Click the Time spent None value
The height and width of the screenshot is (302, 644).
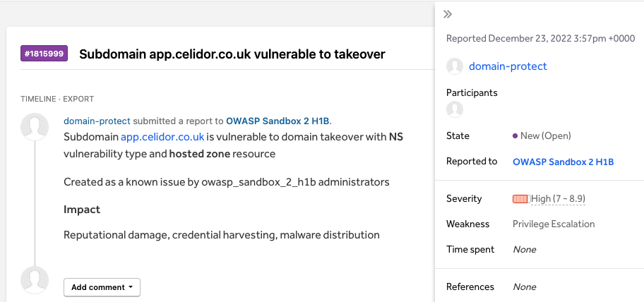coord(525,250)
